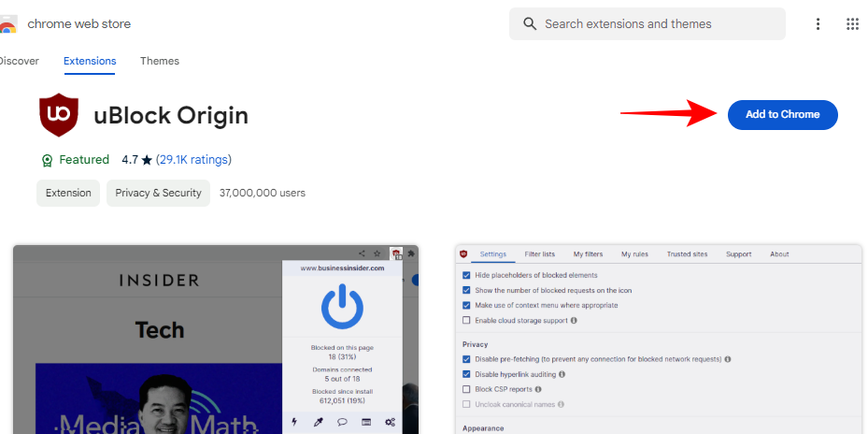Screen dimensions: 868x434
Task: Click the Appearance section heading
Action: [x=483, y=427]
